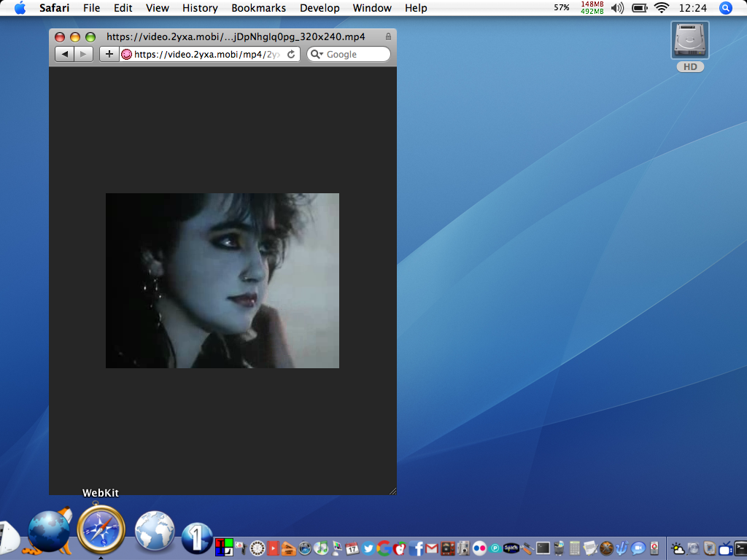Click the Safari window resize grip
This screenshot has width=747, height=560.
click(x=392, y=491)
